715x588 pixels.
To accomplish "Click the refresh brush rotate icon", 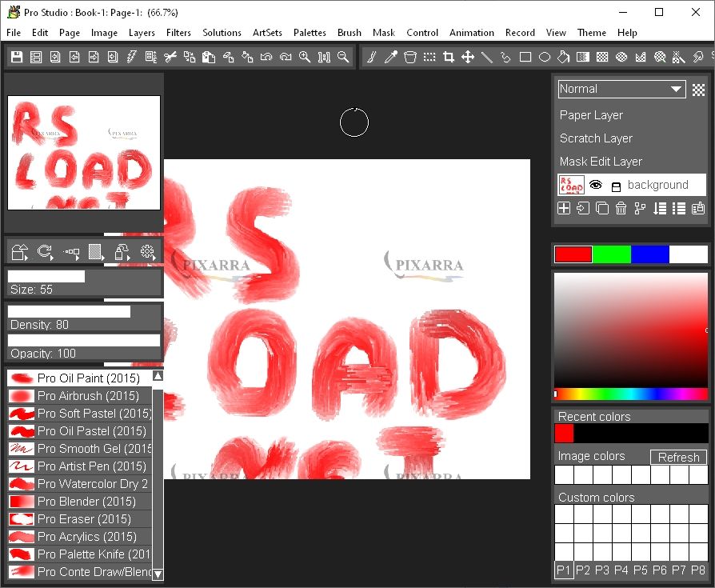I will pyautogui.click(x=45, y=252).
